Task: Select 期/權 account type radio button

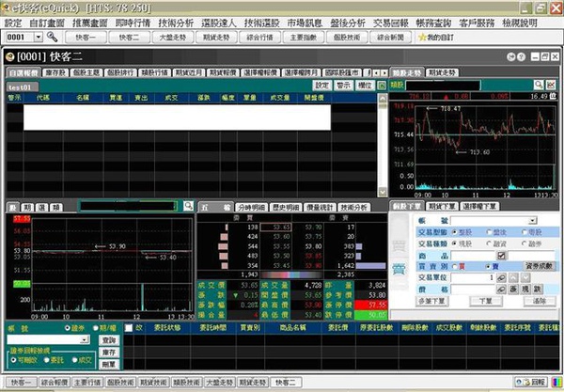Action: point(96,328)
